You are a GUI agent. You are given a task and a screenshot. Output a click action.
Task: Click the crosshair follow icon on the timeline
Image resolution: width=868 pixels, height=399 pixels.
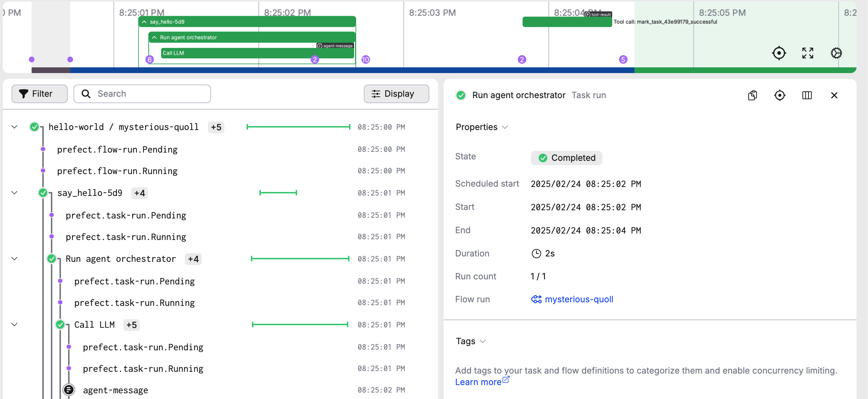click(779, 53)
